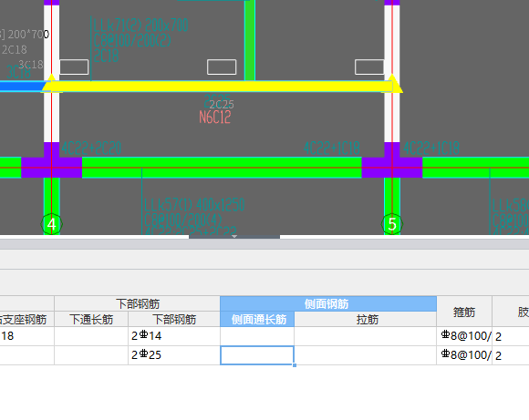Click the right yellow triangle grip on the selected beam

(x=393, y=84)
